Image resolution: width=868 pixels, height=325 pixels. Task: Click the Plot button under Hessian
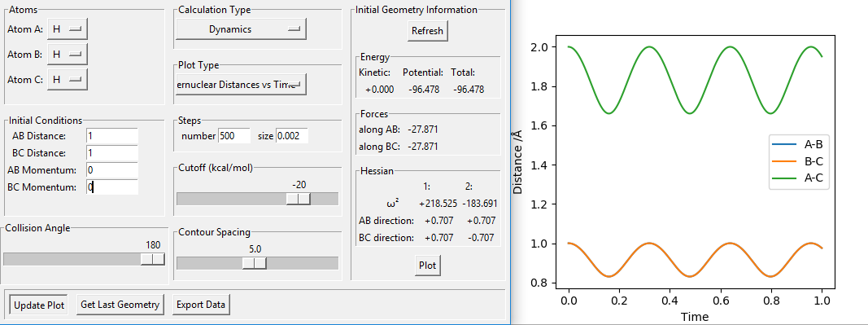[427, 266]
